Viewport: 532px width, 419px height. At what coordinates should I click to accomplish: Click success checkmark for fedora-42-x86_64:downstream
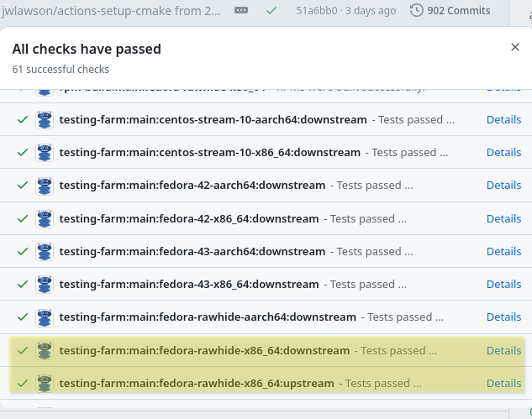point(23,219)
